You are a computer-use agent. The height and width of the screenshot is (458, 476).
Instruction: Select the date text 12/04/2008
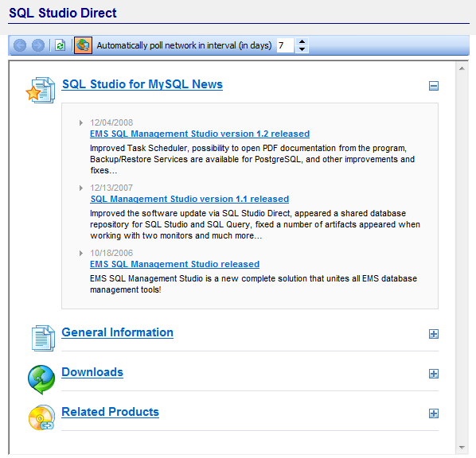tap(111, 122)
